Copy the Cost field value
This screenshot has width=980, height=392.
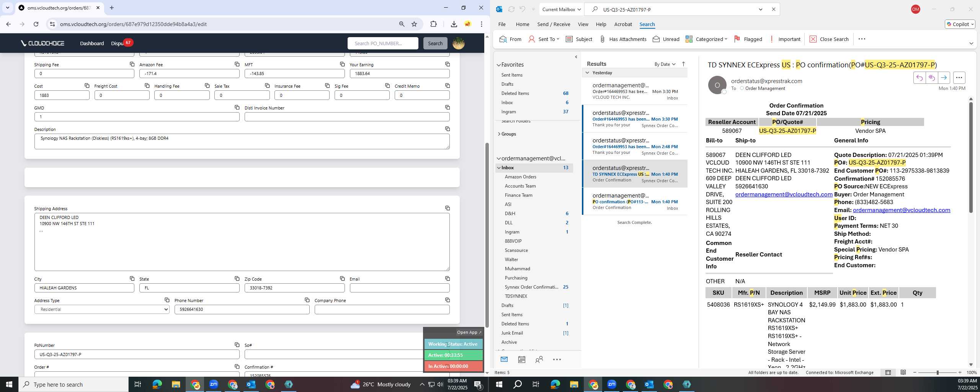[87, 85]
